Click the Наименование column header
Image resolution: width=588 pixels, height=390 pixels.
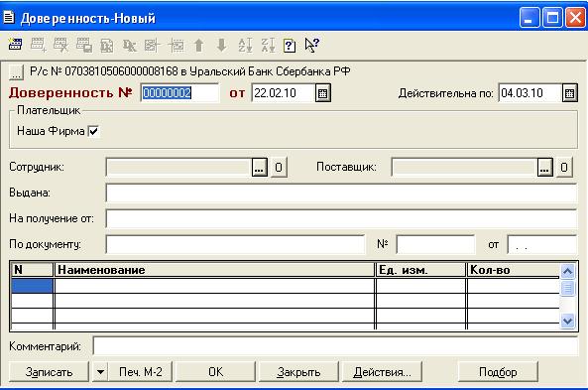click(x=215, y=270)
